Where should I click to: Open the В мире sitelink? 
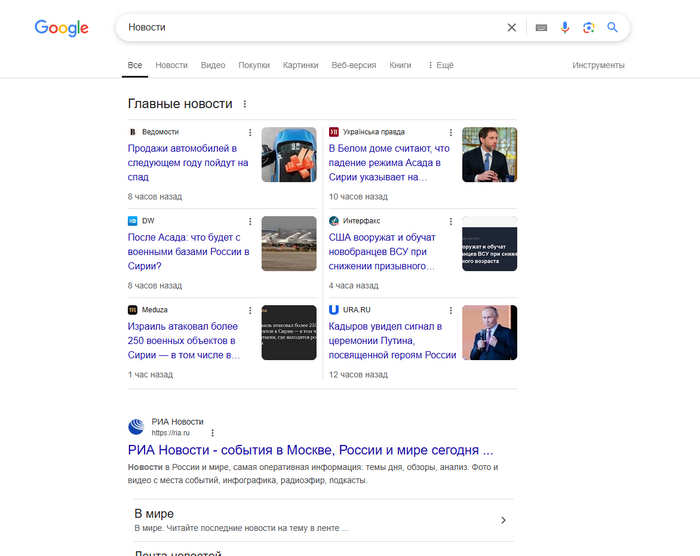pyautogui.click(x=154, y=514)
